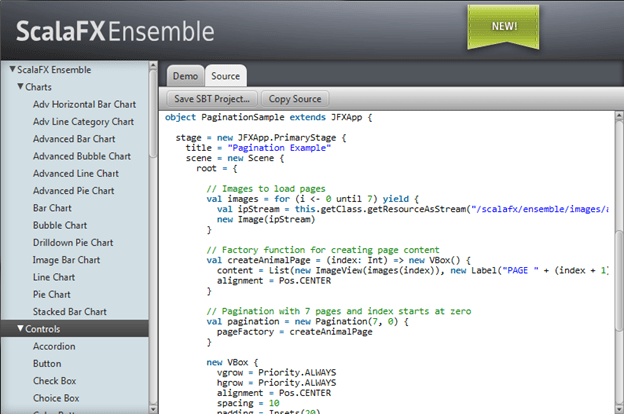The width and height of the screenshot is (624, 414).
Task: Click source view scroll up arrow
Action: 619,116
